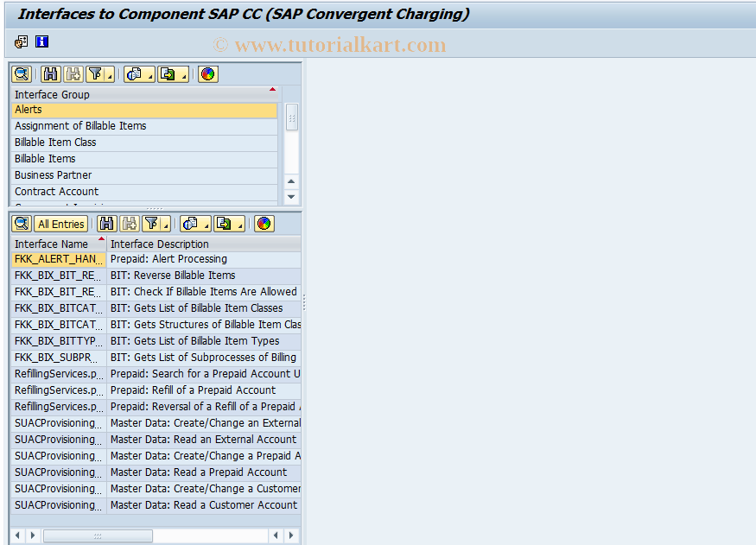Click horizontal scrollbar thumb under Interface Name
The width and height of the screenshot is (756, 545).
pos(98,535)
